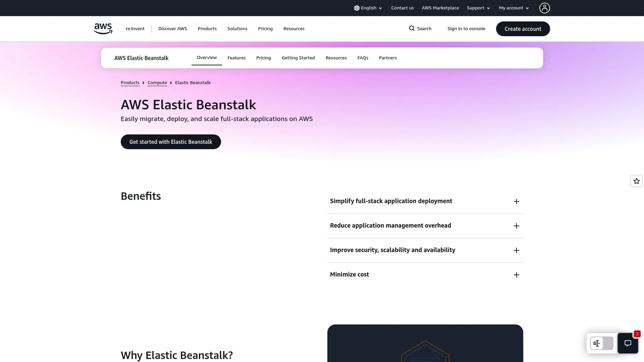Image resolution: width=644 pixels, height=362 pixels.
Task: Open the Pricing tab in Elastic Beanstalk bar
Action: [263, 58]
